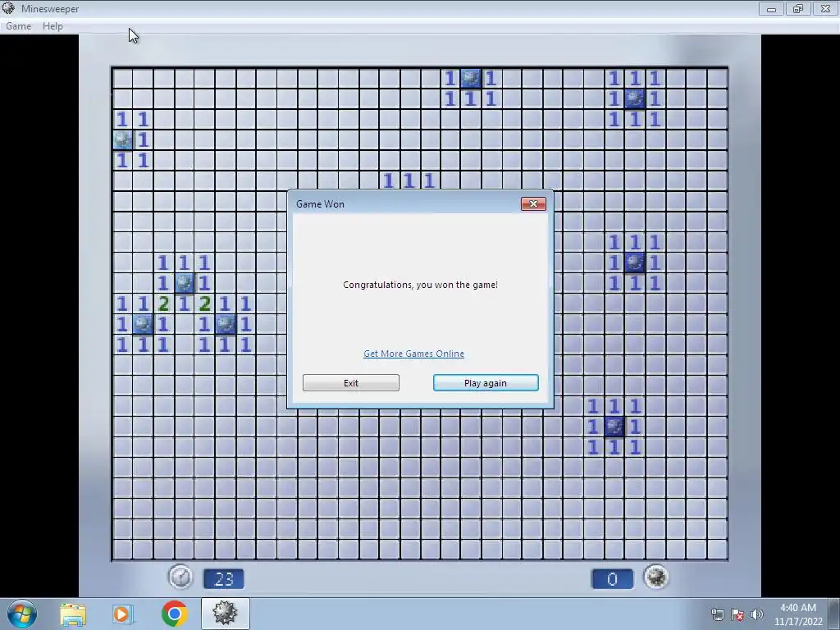Click the Exit button in the dialog
The image size is (840, 630).
click(351, 383)
